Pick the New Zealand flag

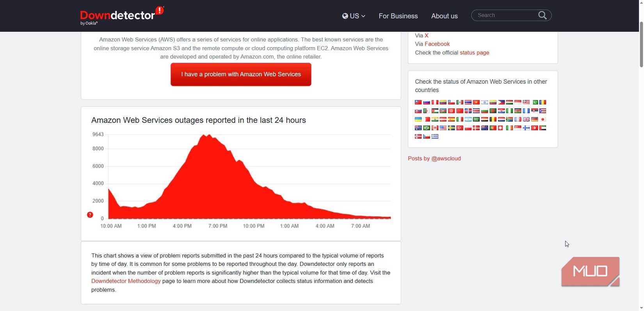(x=485, y=128)
